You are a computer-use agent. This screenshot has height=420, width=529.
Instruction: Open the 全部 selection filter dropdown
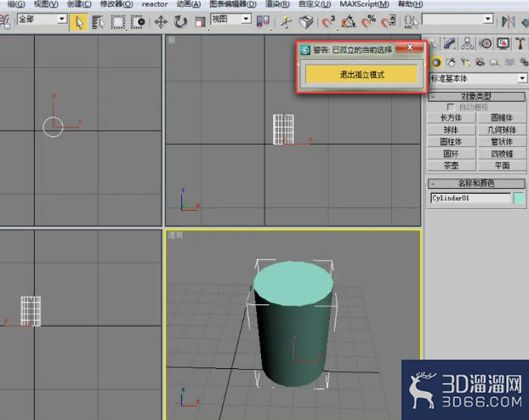tap(43, 20)
